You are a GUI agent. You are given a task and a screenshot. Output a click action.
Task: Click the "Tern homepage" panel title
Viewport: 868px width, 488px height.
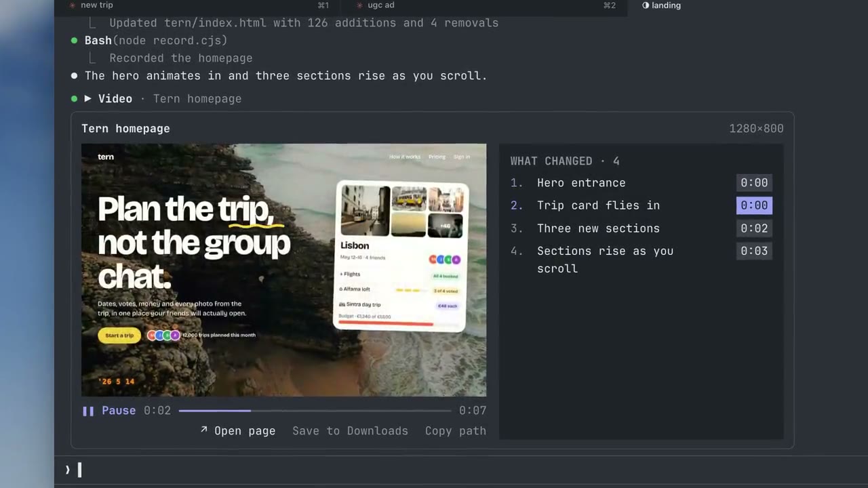(x=125, y=129)
